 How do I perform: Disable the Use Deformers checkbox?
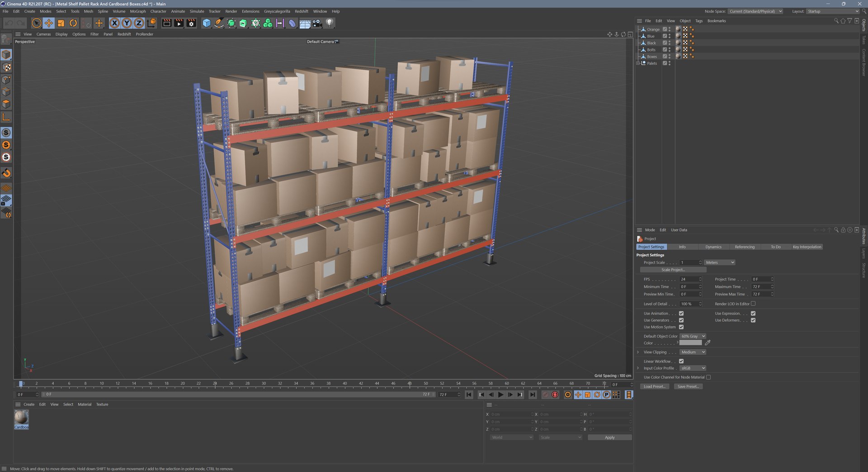coord(753,320)
